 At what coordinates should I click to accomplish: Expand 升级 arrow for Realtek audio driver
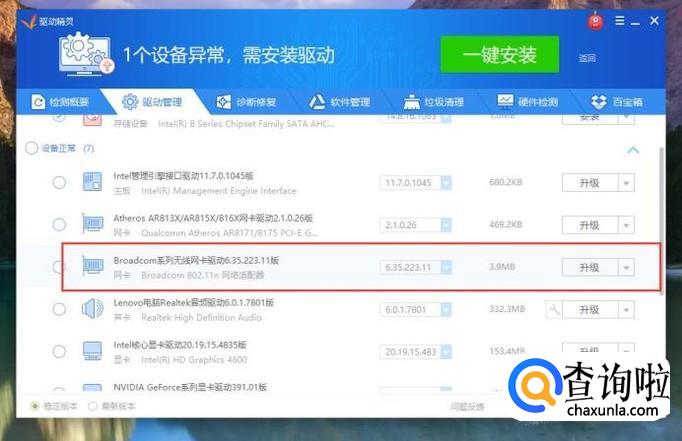(x=626, y=310)
